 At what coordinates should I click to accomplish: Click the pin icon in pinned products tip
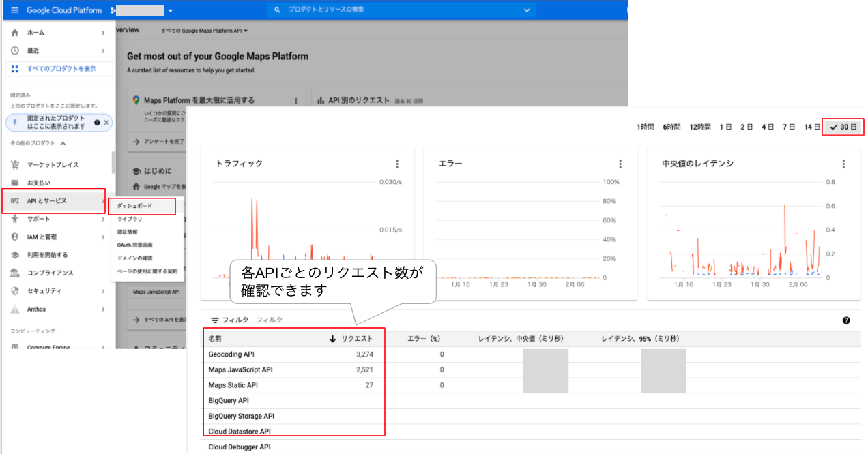[15, 123]
